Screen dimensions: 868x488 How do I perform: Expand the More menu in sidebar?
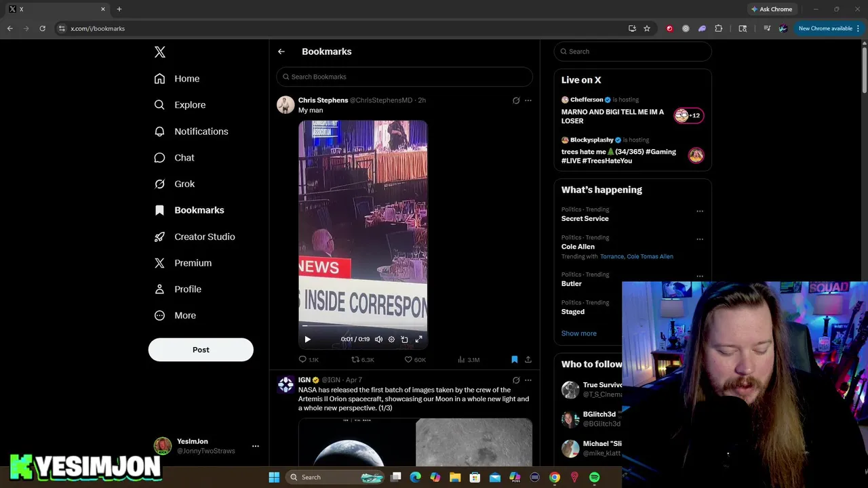pyautogui.click(x=175, y=316)
